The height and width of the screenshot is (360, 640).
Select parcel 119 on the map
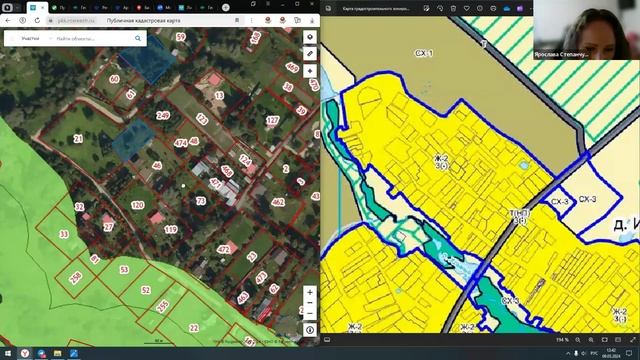point(171,229)
